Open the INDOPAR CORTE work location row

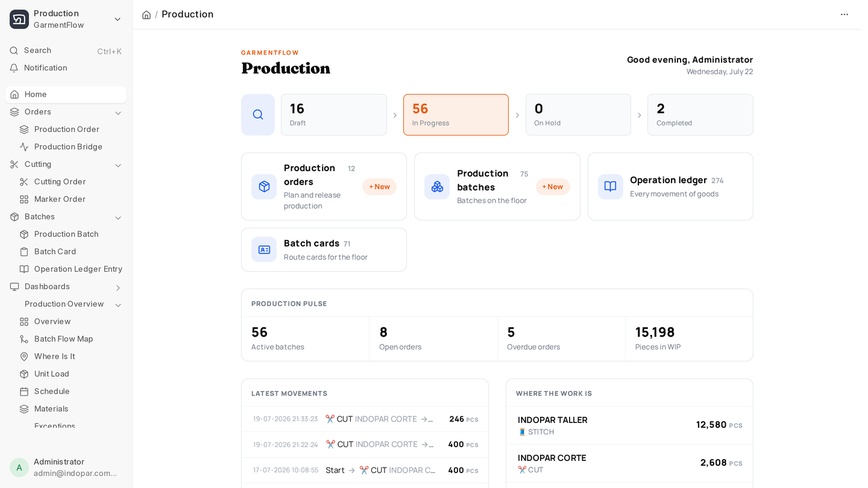(x=629, y=463)
